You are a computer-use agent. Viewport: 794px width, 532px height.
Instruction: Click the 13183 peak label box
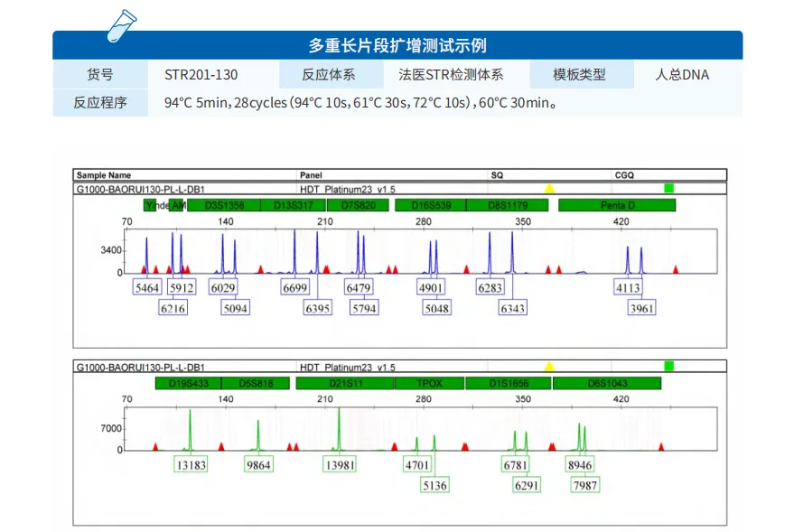pos(191,465)
